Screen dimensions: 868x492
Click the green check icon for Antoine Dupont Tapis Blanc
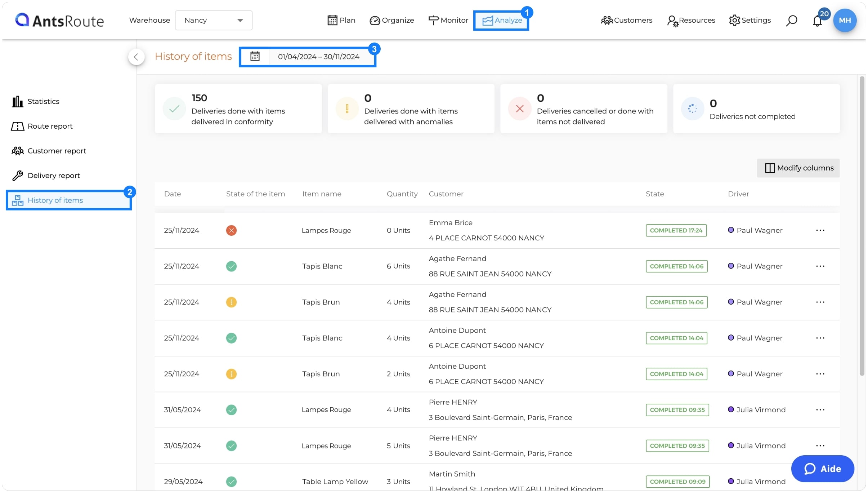point(231,338)
